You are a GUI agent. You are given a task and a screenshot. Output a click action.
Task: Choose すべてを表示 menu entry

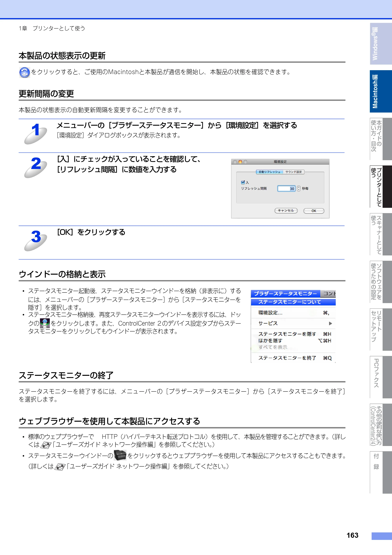pyautogui.click(x=293, y=347)
